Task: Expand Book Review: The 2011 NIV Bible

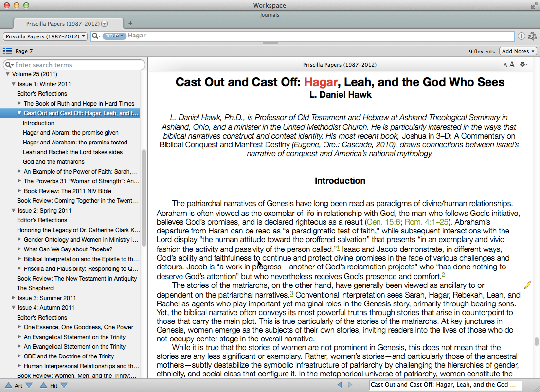Action: point(19,190)
